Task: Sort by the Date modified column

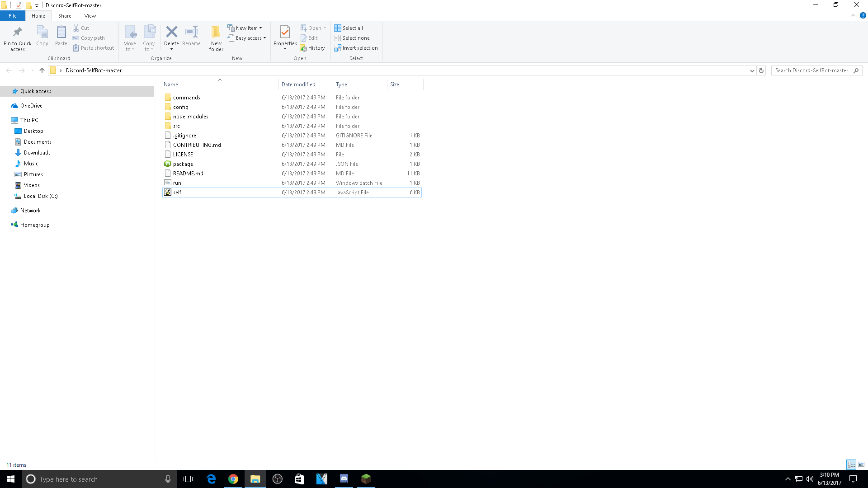Action: coord(298,84)
